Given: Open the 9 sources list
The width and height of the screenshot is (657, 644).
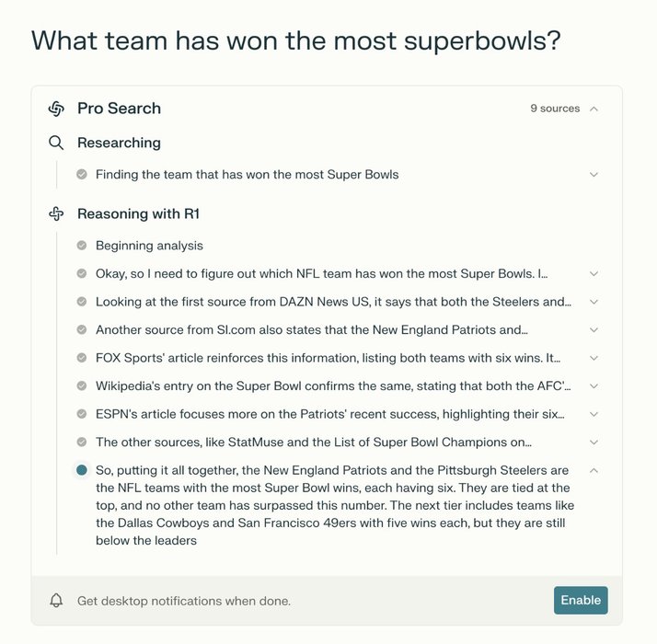Looking at the screenshot, I should (555, 109).
